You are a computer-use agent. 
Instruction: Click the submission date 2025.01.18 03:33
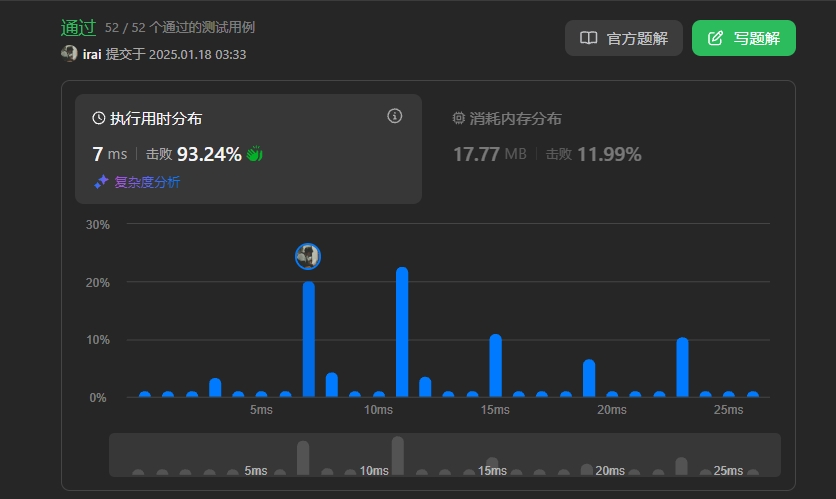pos(197,54)
